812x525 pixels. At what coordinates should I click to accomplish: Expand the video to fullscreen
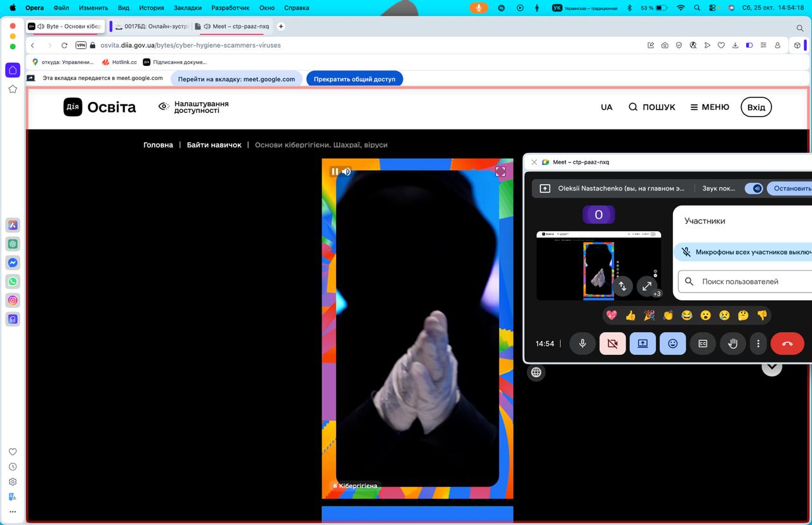(x=500, y=171)
